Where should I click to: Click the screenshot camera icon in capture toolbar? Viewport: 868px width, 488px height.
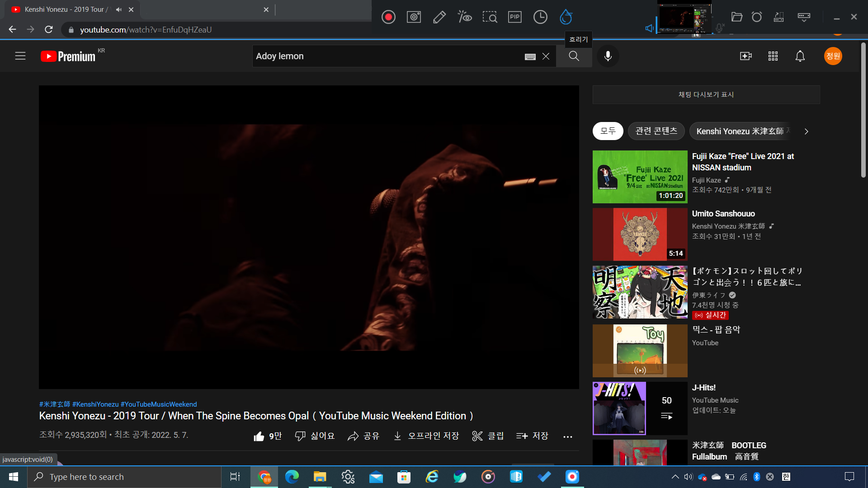point(414,17)
